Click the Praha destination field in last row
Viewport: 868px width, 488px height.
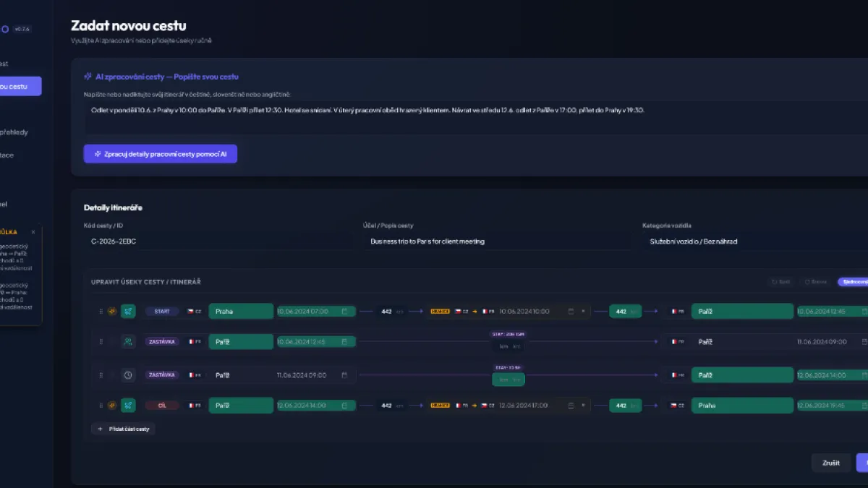742,406
